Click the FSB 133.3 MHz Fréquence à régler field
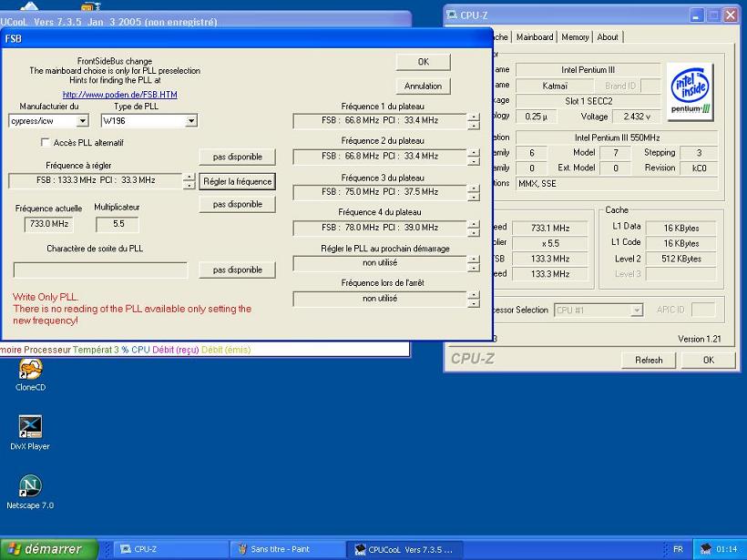The height and width of the screenshot is (560, 747). click(x=96, y=180)
